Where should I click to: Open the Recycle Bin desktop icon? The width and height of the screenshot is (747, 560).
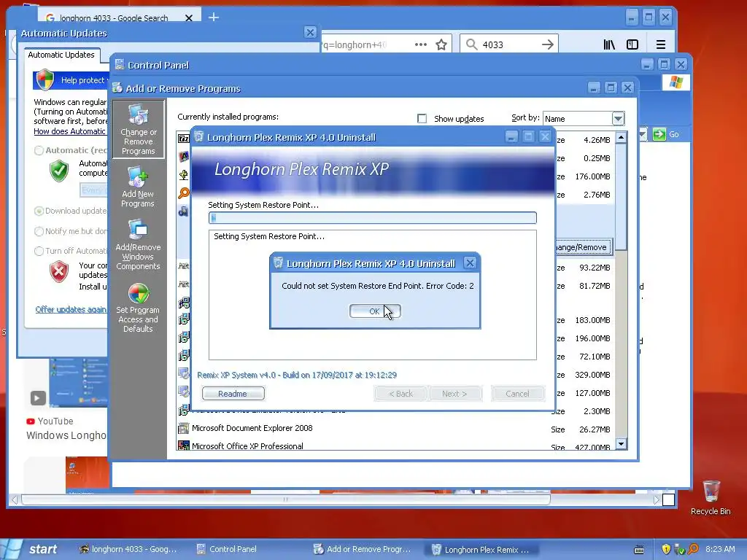711,497
